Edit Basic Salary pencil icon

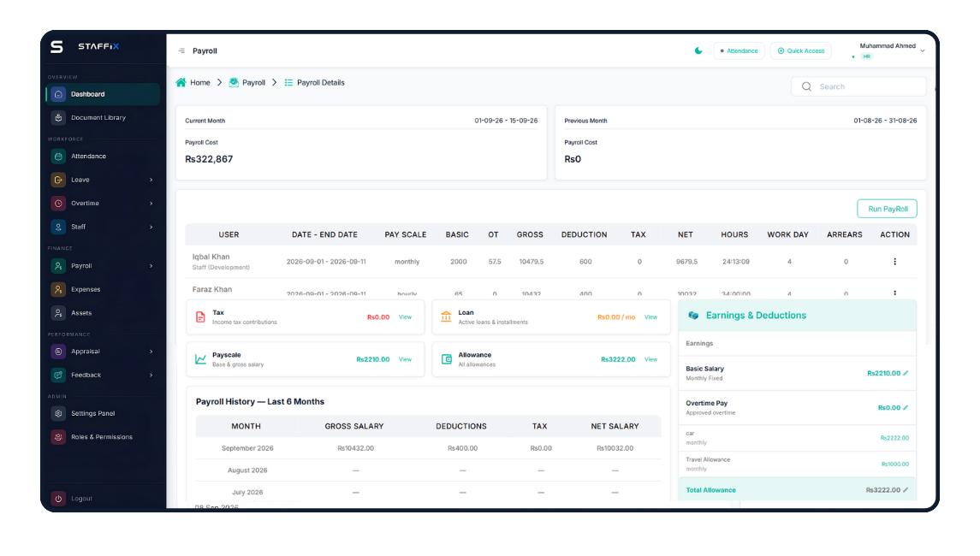[x=906, y=374]
